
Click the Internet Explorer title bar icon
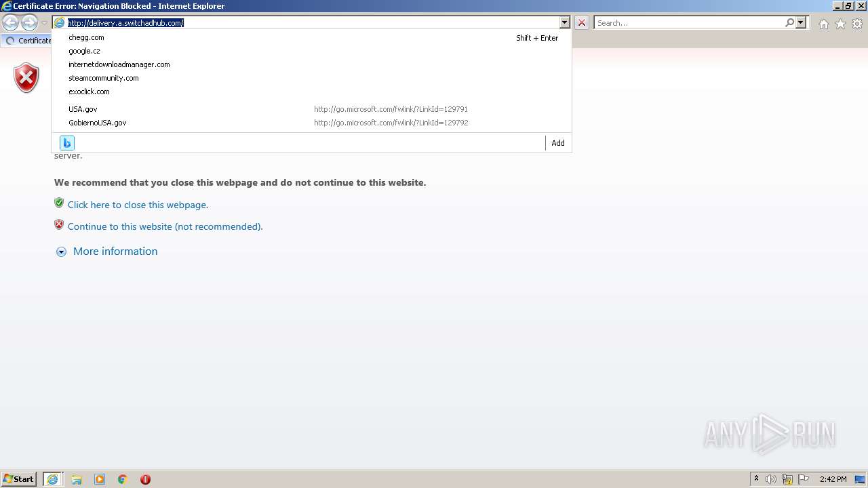tap(6, 6)
